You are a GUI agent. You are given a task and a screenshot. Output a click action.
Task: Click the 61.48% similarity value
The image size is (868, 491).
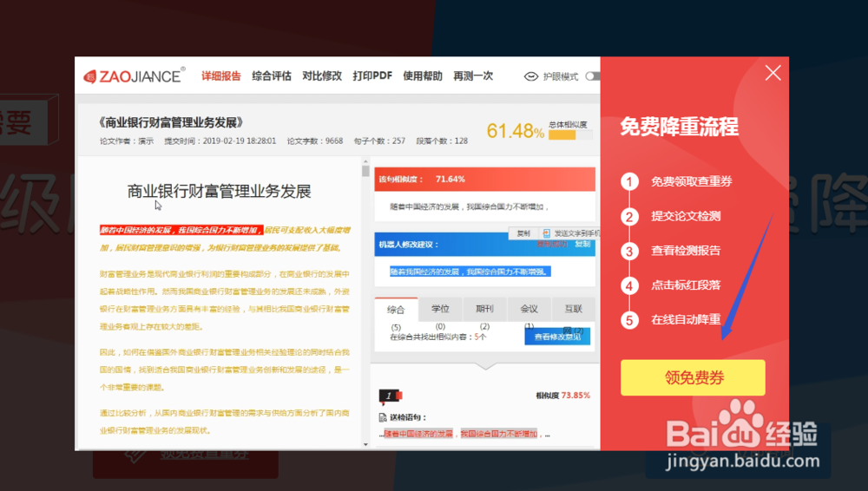(x=516, y=131)
